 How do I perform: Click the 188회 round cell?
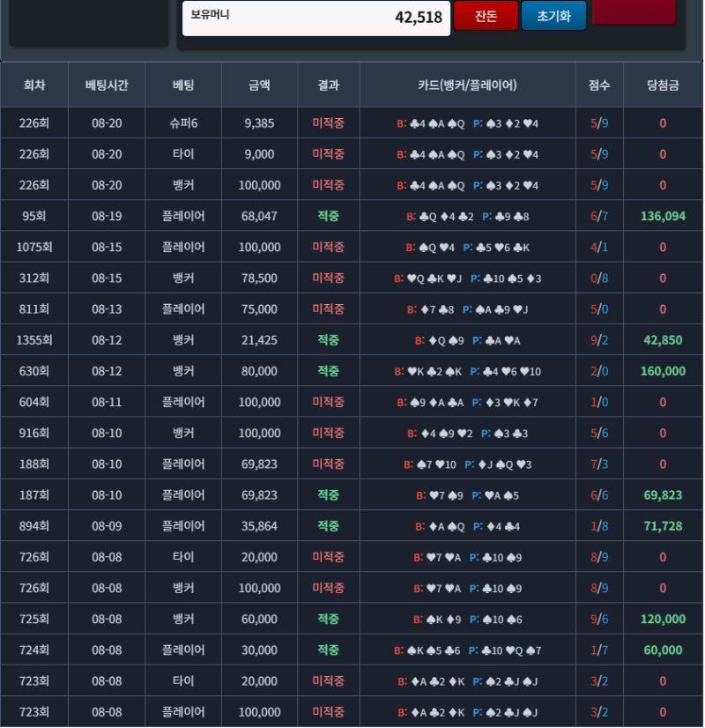pyautogui.click(x=34, y=464)
